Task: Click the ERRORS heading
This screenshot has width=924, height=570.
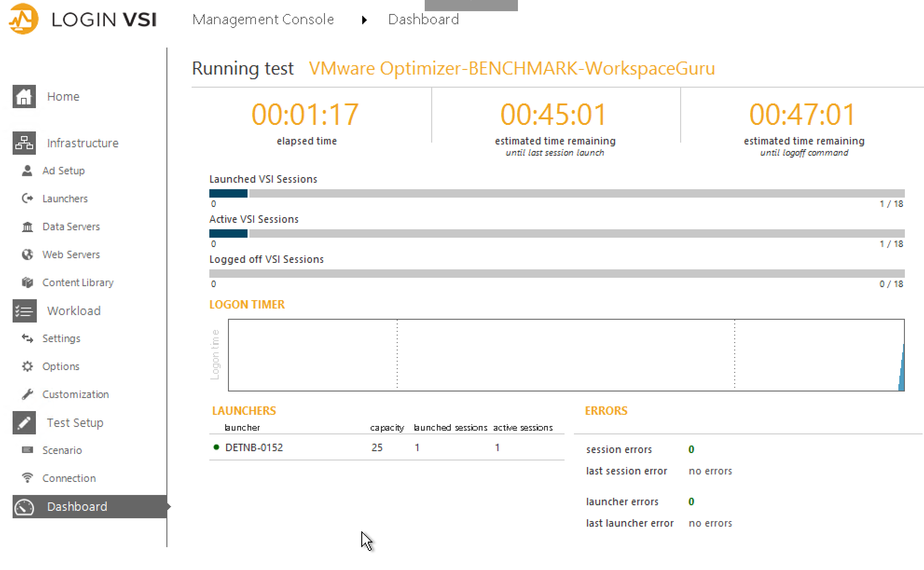Action: pos(606,411)
